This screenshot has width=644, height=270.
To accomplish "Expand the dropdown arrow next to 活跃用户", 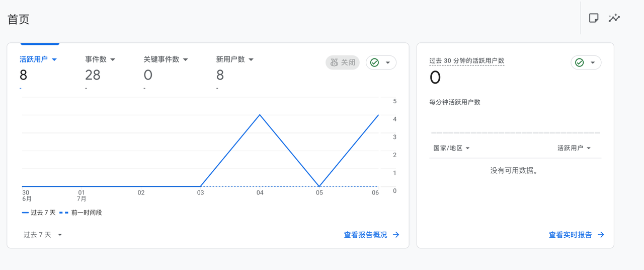I will 54,59.
